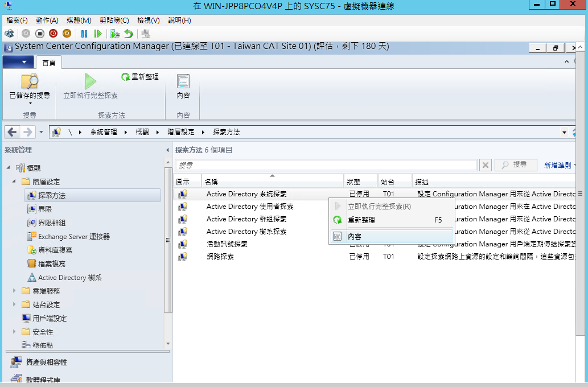The width and height of the screenshot is (588, 387).
Task: Open the 資料庫複寫 node
Action: (x=50, y=250)
